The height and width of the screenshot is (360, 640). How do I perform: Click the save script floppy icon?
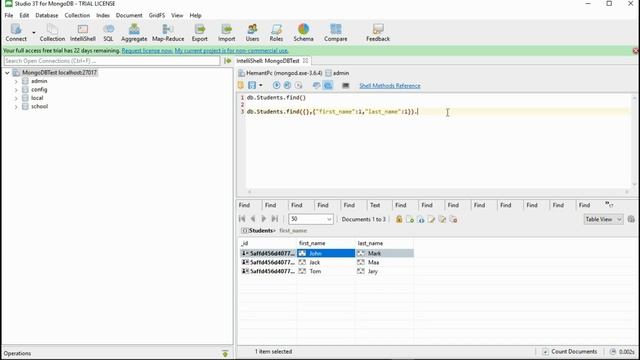click(x=252, y=85)
